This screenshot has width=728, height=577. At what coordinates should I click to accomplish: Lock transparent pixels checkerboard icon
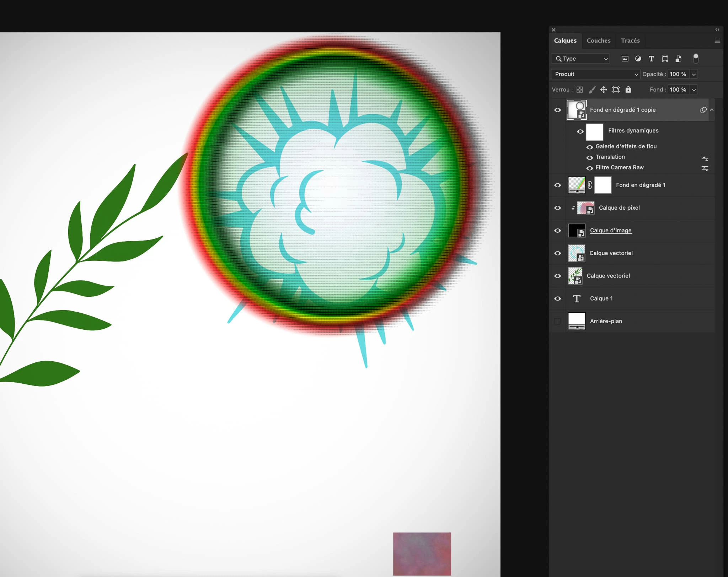click(x=579, y=90)
